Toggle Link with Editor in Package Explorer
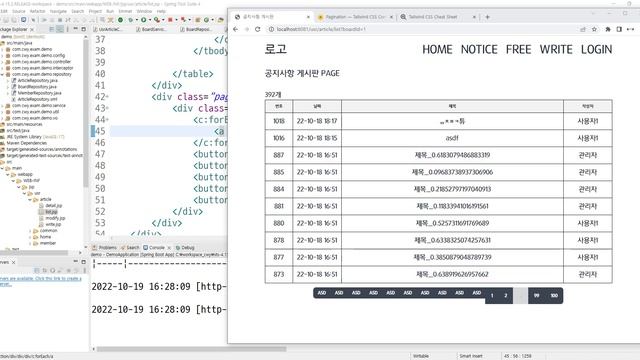The width and height of the screenshot is (640, 360). (x=60, y=29)
